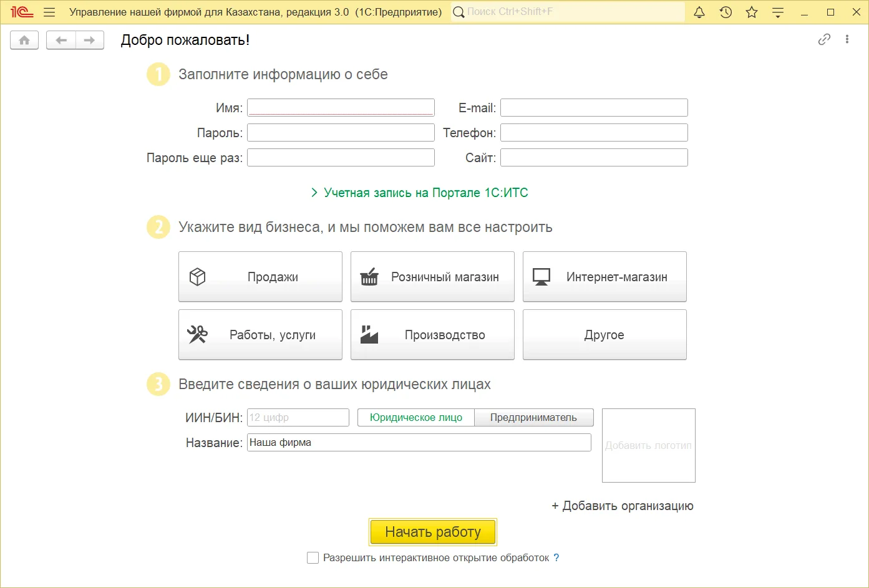
Task: Choose the Интернет-магазин business type
Action: point(604,277)
